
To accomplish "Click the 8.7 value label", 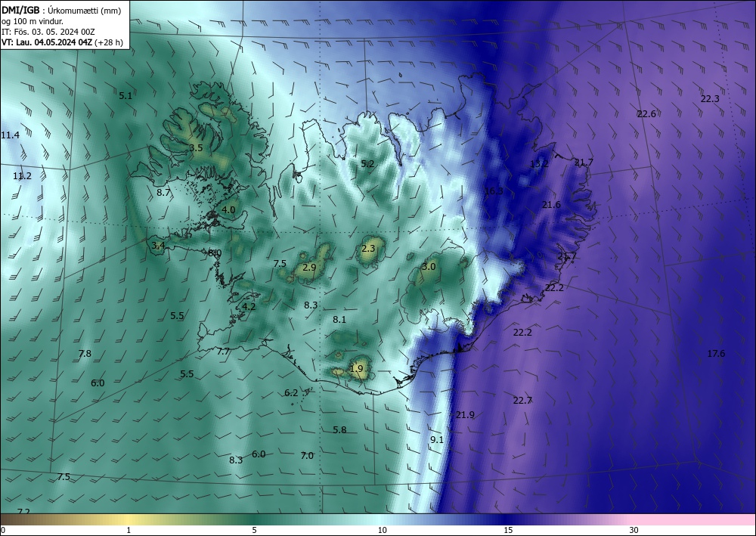I will [x=163, y=192].
